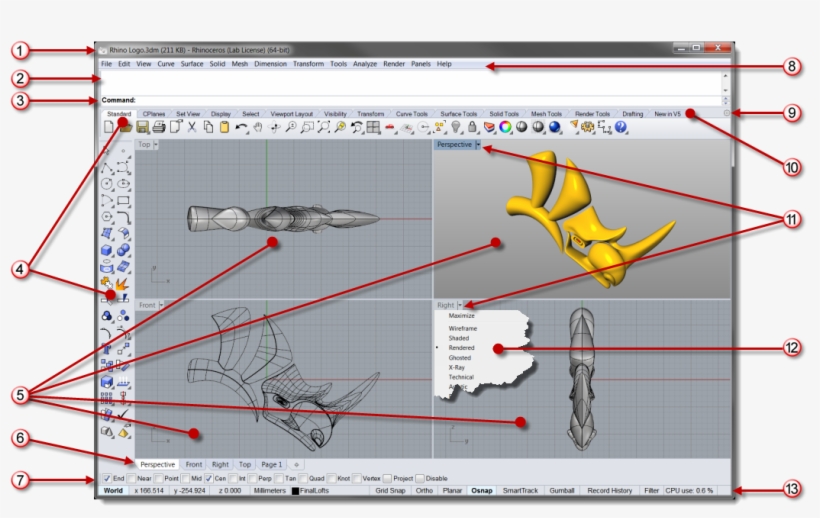This screenshot has height=518, width=820.
Task: Enable the Project osnap checkbox
Action: pos(388,478)
